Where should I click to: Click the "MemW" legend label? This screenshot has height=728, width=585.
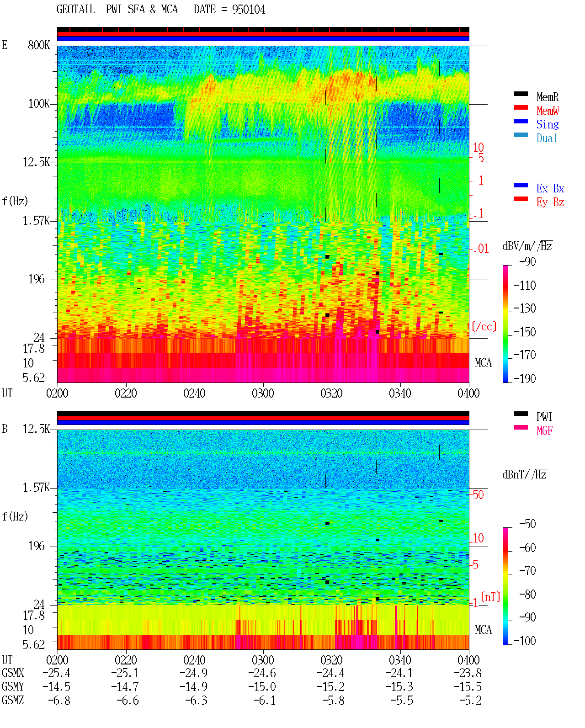click(548, 111)
